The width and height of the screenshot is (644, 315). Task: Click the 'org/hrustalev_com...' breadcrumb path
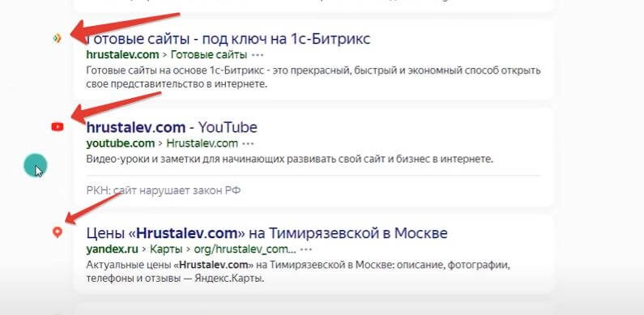pos(245,249)
